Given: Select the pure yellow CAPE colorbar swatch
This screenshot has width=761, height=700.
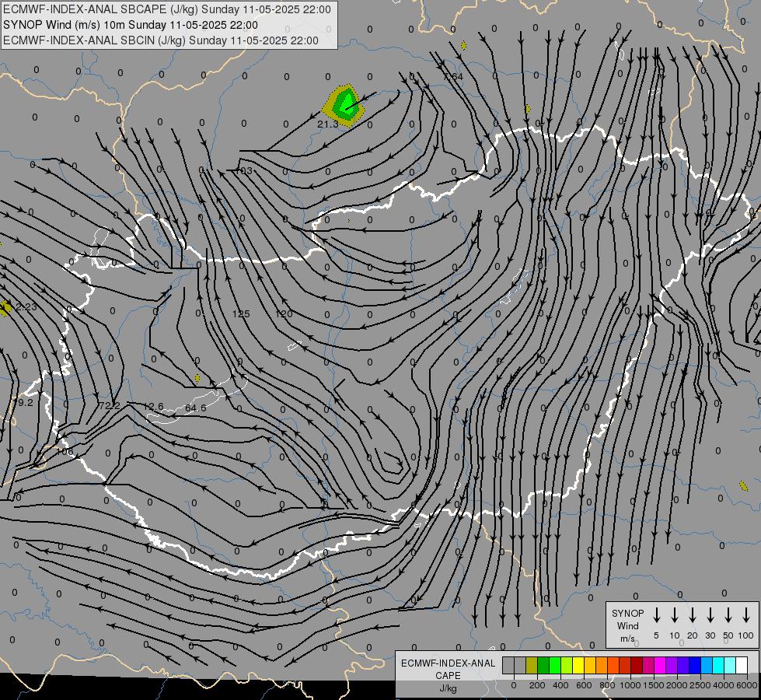Looking at the screenshot, I should (578, 665).
